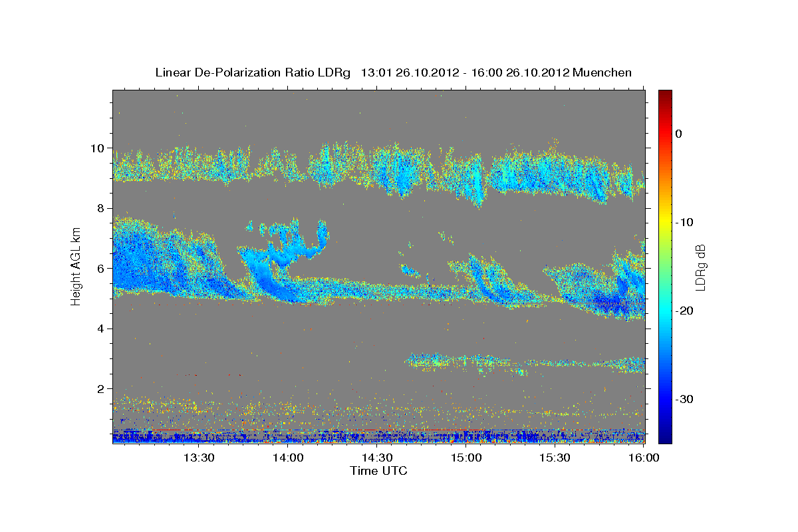Image resolution: width=798 pixels, height=532 pixels.
Task: Click the 15:00 time tick label
Action: click(x=466, y=458)
